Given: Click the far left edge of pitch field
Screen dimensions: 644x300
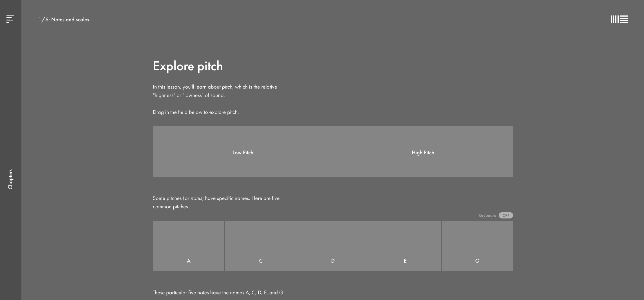Looking at the screenshot, I should pos(155,152).
